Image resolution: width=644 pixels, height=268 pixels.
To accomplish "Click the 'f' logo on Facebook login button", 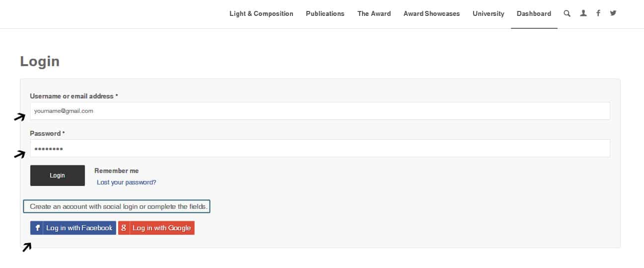I will coord(37,228).
